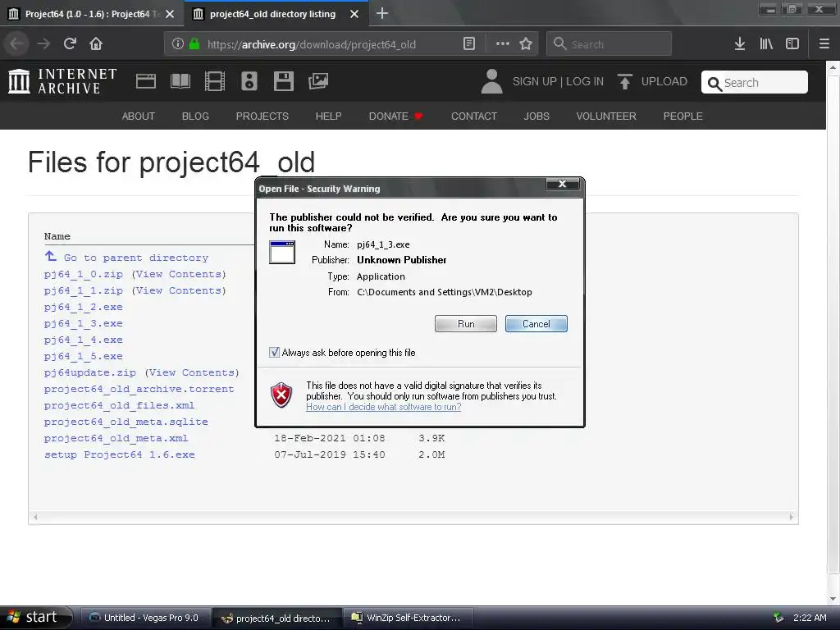This screenshot has width=840, height=630.
Task: Open the Internet Archive images icon
Action: pyautogui.click(x=318, y=81)
